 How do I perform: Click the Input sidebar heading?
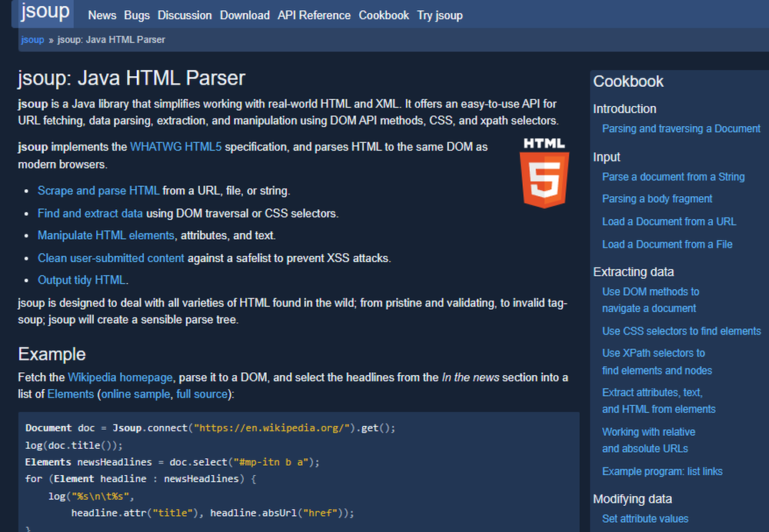tap(607, 157)
